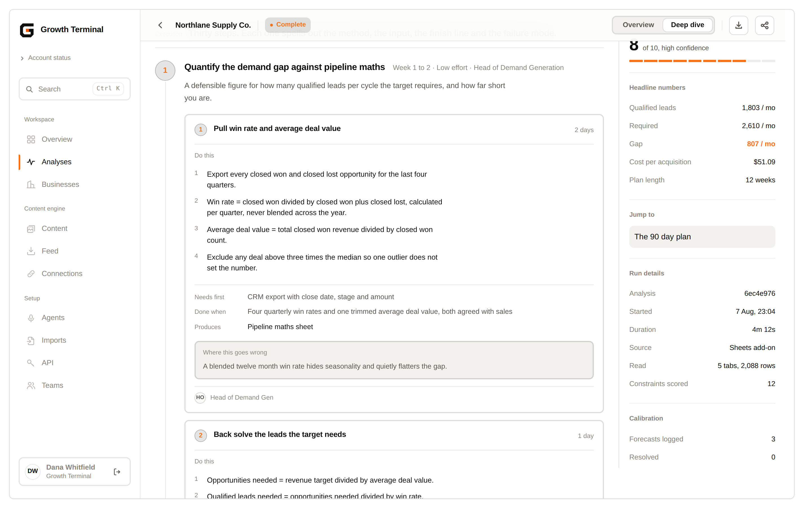Screen dimensions: 812x508
Task: Click the Cost per acquisition value '$51.09'
Action: click(x=764, y=162)
